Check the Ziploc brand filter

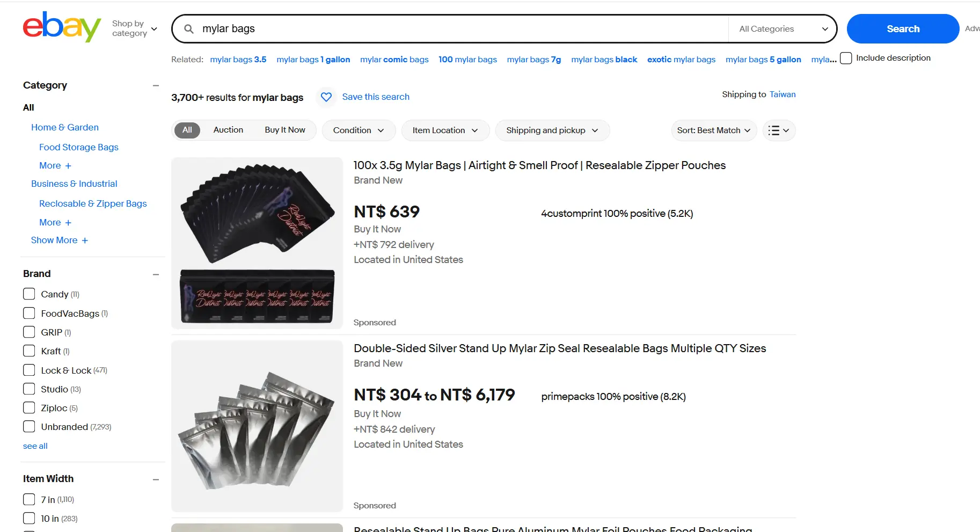click(x=29, y=407)
